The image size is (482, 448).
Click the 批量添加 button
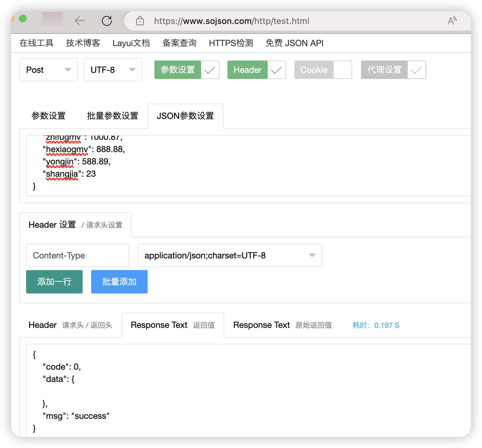[x=119, y=282]
